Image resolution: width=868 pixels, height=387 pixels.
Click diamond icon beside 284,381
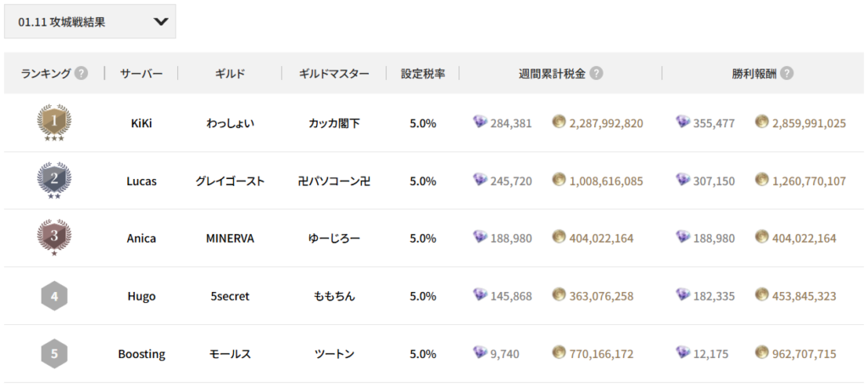pyautogui.click(x=481, y=122)
